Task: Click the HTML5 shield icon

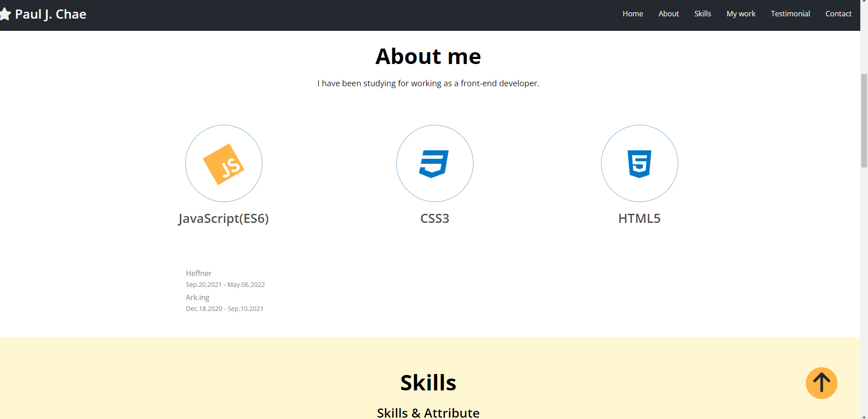Action: pos(639,164)
